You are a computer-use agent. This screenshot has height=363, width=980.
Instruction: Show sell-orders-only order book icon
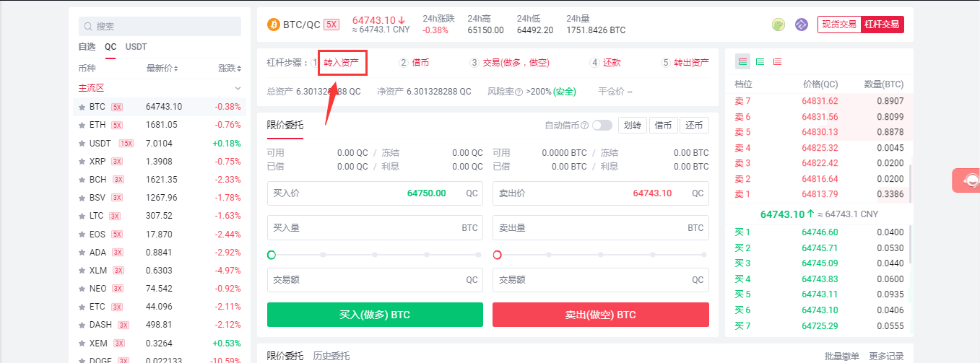(777, 62)
